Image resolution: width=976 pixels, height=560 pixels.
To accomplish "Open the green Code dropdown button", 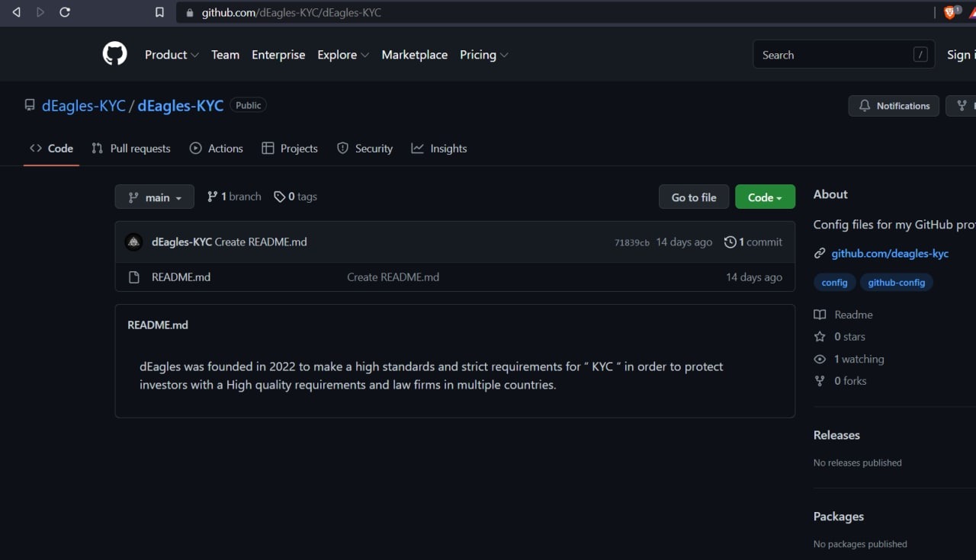I will coord(765,197).
